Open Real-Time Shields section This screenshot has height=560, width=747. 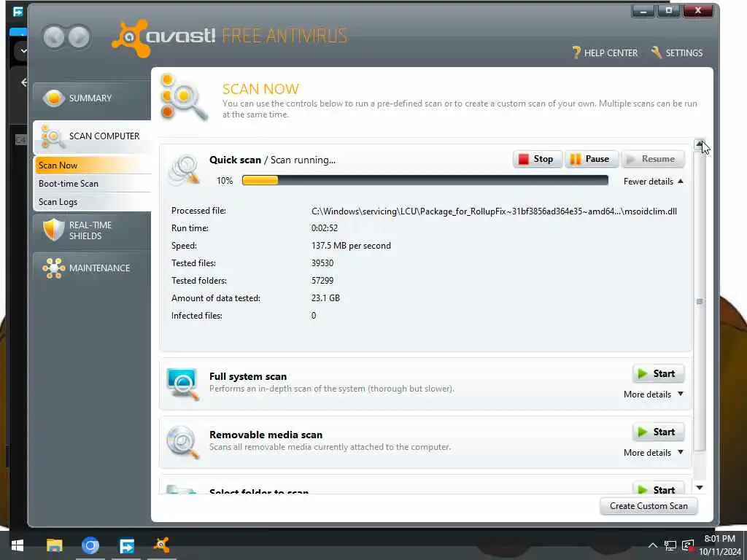(91, 230)
